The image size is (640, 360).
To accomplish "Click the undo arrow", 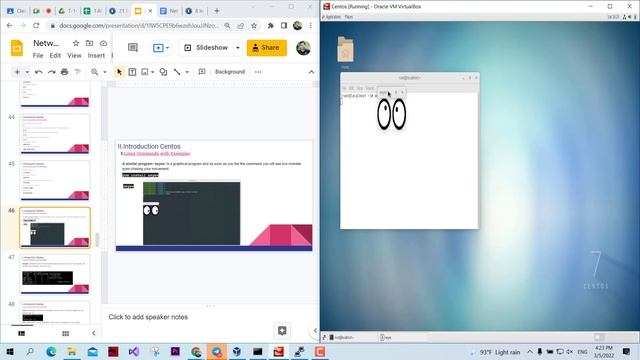I will pyautogui.click(x=38, y=72).
